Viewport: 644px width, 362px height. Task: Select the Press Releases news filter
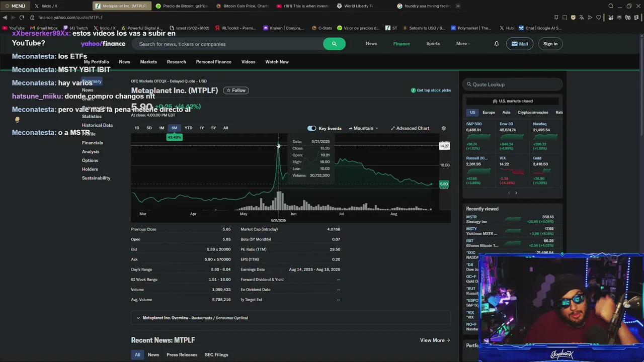[182, 355]
